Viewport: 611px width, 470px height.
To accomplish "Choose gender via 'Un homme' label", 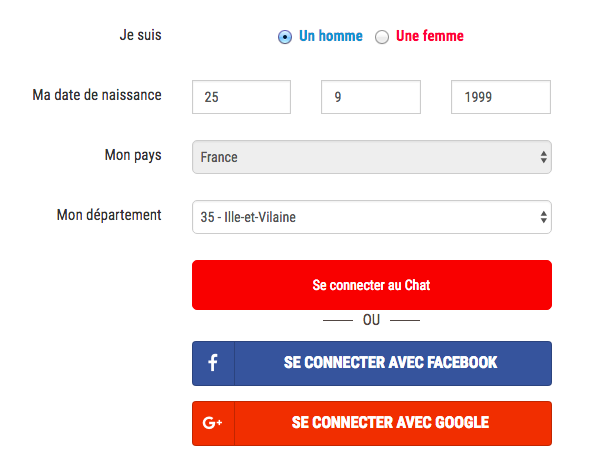I will (x=331, y=36).
